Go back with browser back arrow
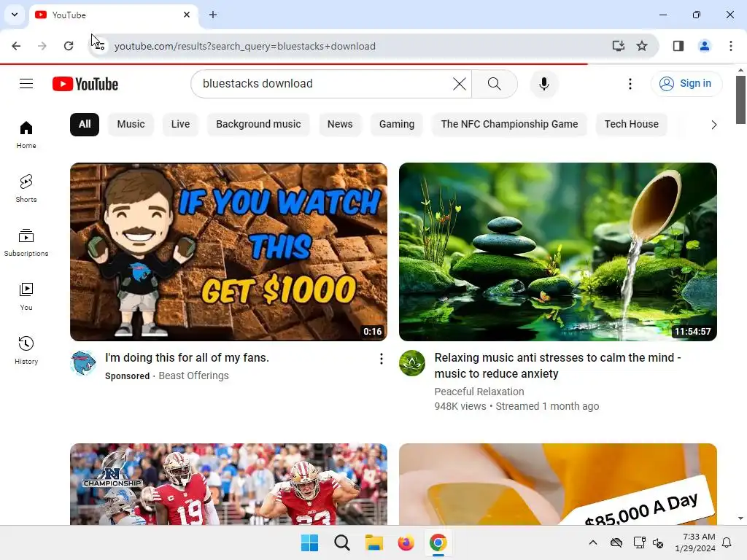The height and width of the screenshot is (560, 747). coord(16,46)
